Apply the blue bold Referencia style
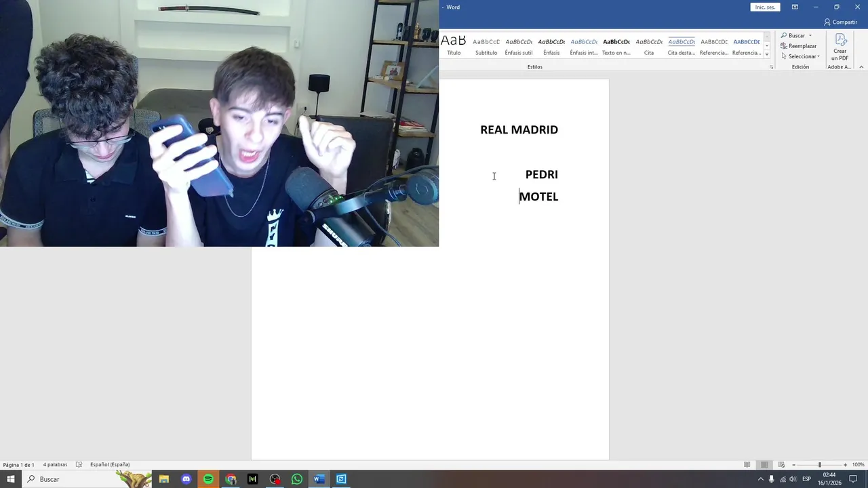 tap(747, 45)
